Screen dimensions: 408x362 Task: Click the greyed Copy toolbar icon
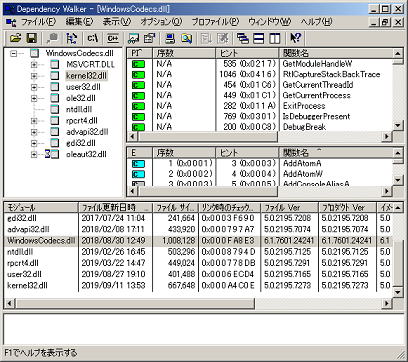[52, 38]
